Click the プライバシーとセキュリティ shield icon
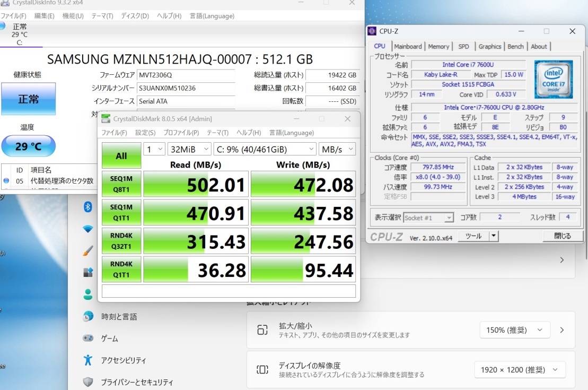The image size is (588, 390). 88,382
